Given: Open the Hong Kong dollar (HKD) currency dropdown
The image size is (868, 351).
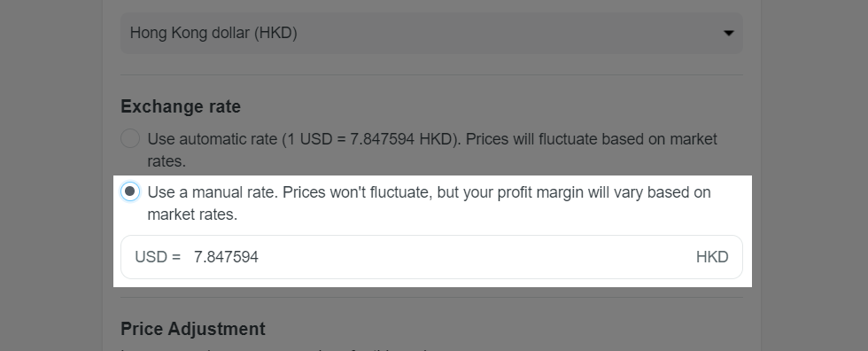Looking at the screenshot, I should (431, 33).
